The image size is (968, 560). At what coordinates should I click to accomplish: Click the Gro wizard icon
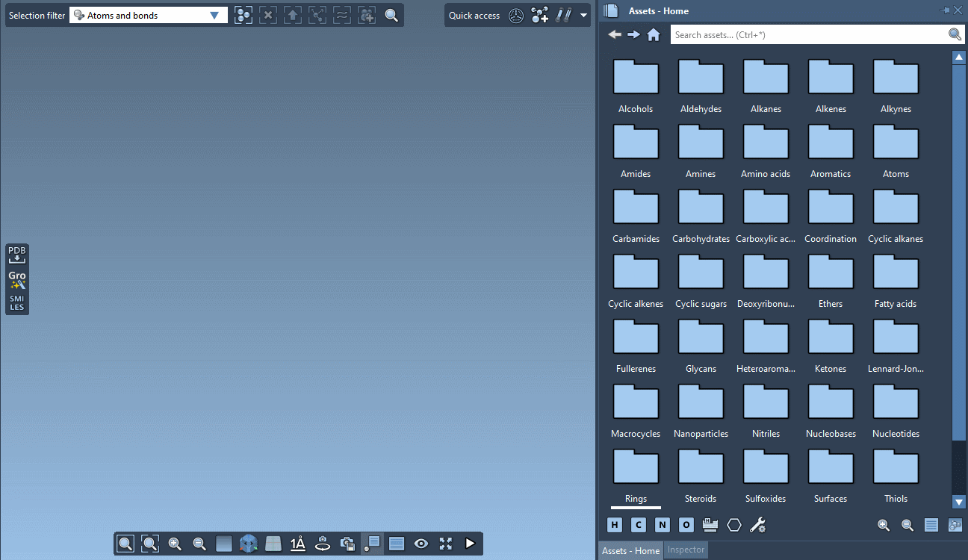[x=17, y=279]
